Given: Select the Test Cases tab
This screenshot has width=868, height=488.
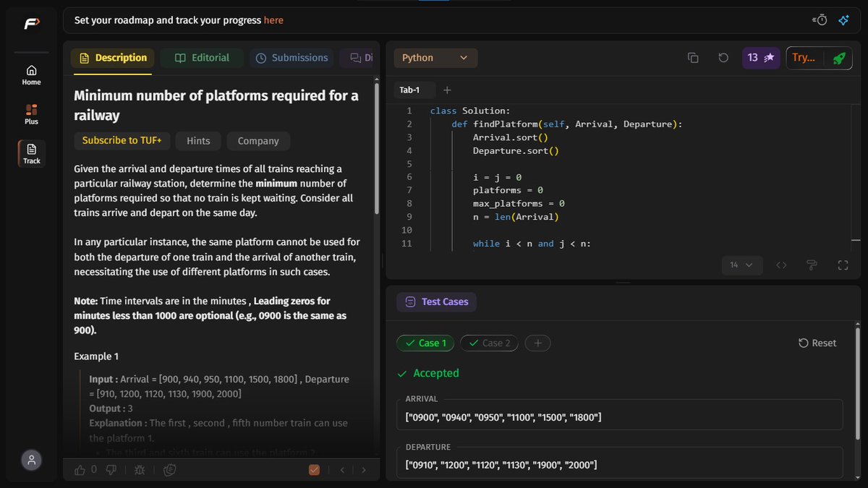Looking at the screenshot, I should tap(436, 301).
